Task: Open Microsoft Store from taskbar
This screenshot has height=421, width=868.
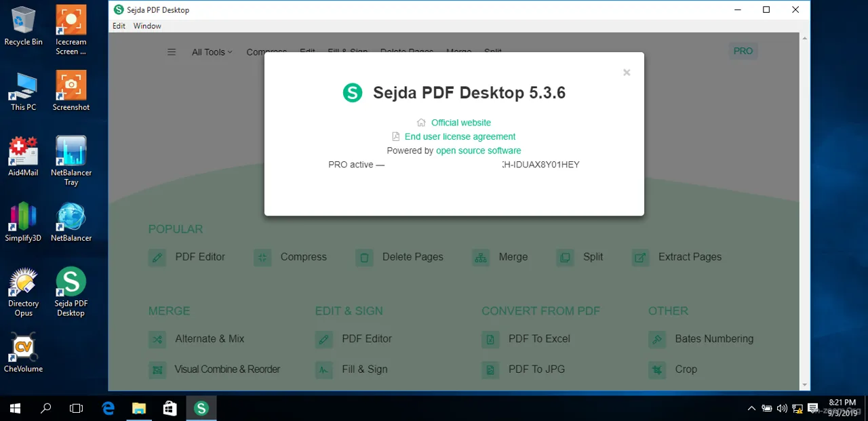Action: pos(170,408)
